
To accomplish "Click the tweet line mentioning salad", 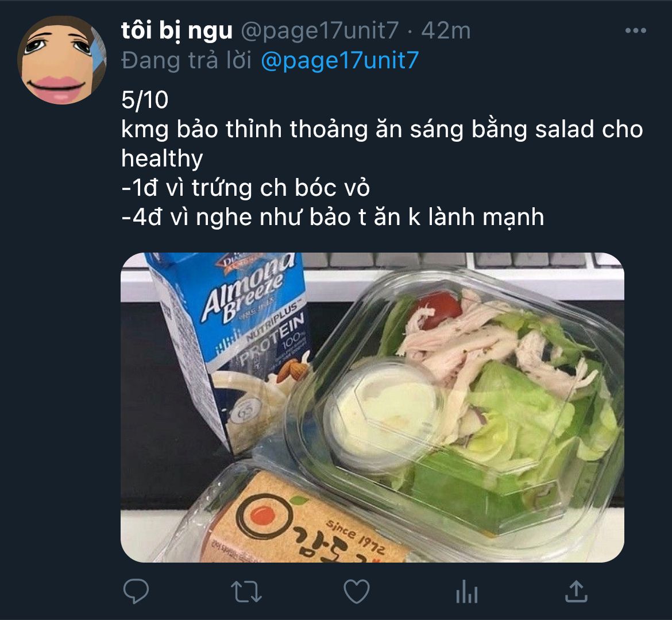I will (383, 129).
